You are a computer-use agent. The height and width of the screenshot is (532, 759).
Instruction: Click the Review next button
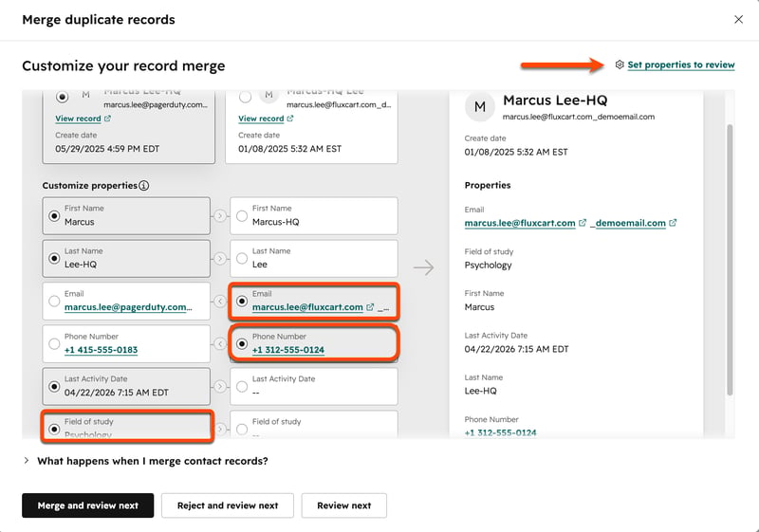(x=344, y=505)
